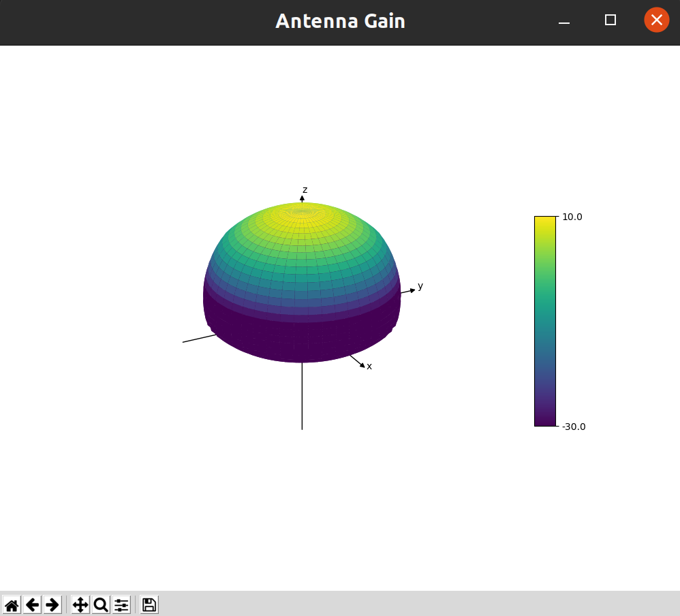Click the yellow top of the colorbar

tap(544, 221)
